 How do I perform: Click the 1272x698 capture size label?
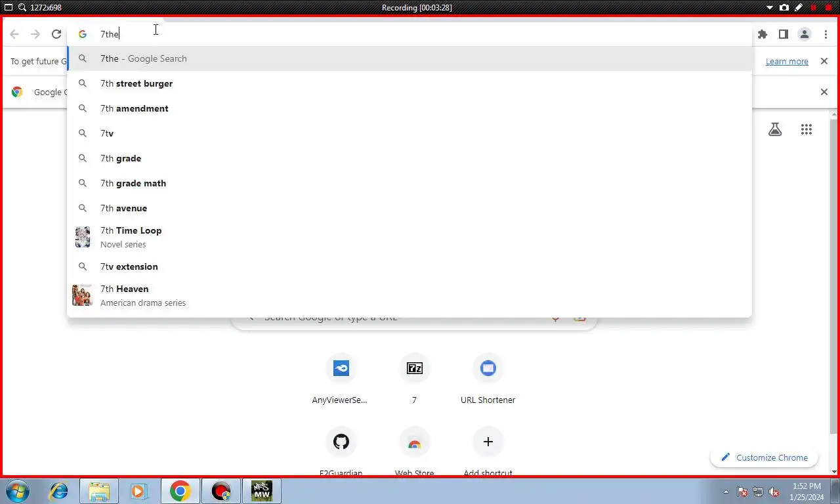[47, 8]
